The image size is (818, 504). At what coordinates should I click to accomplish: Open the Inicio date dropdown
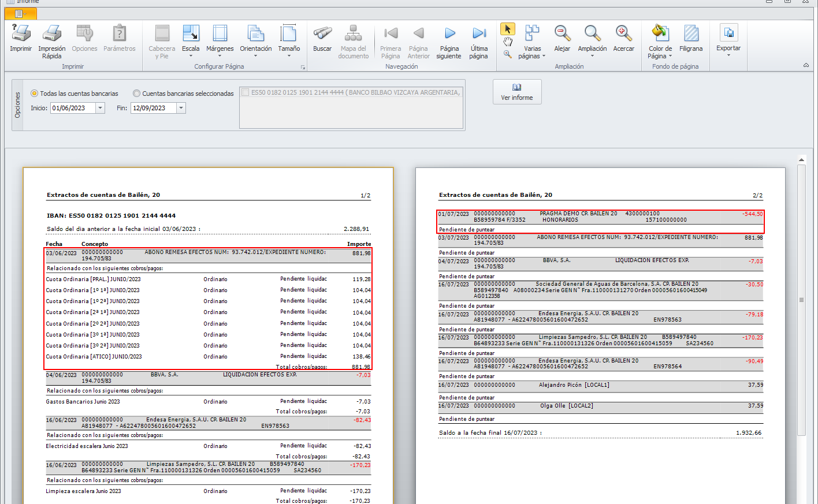(101, 108)
